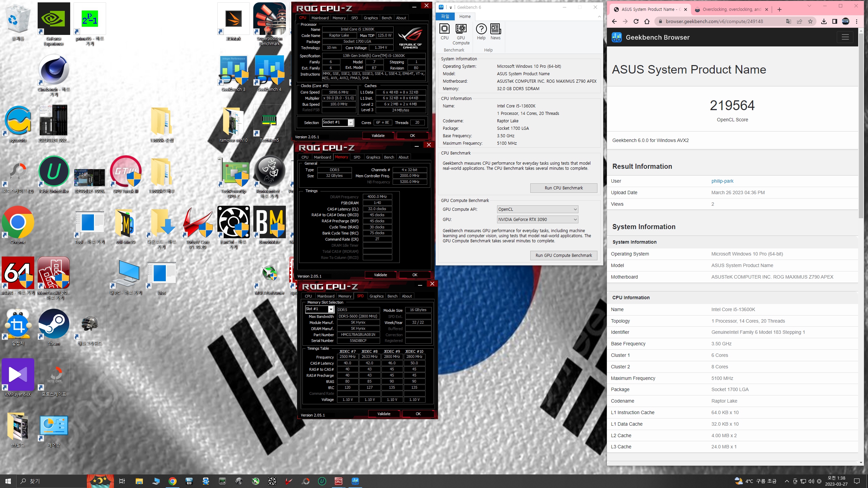The height and width of the screenshot is (488, 868).
Task: Open the Geekbench Browser hamburger menu
Action: tap(845, 37)
